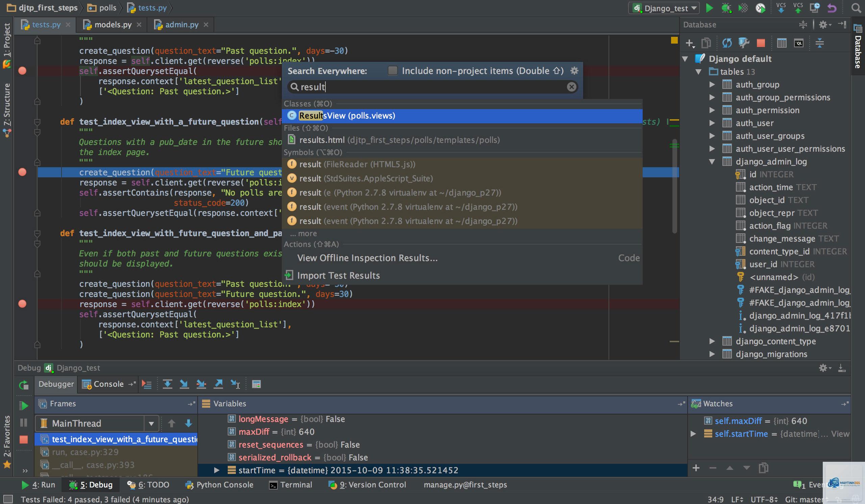Synchronize the database with blue refresh icon

pos(727,43)
